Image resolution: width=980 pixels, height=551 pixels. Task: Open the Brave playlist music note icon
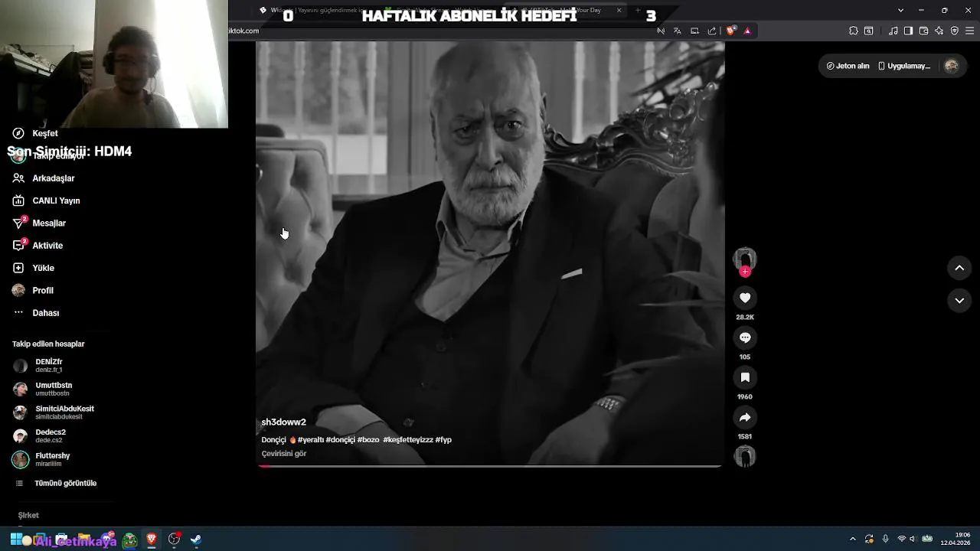point(893,31)
